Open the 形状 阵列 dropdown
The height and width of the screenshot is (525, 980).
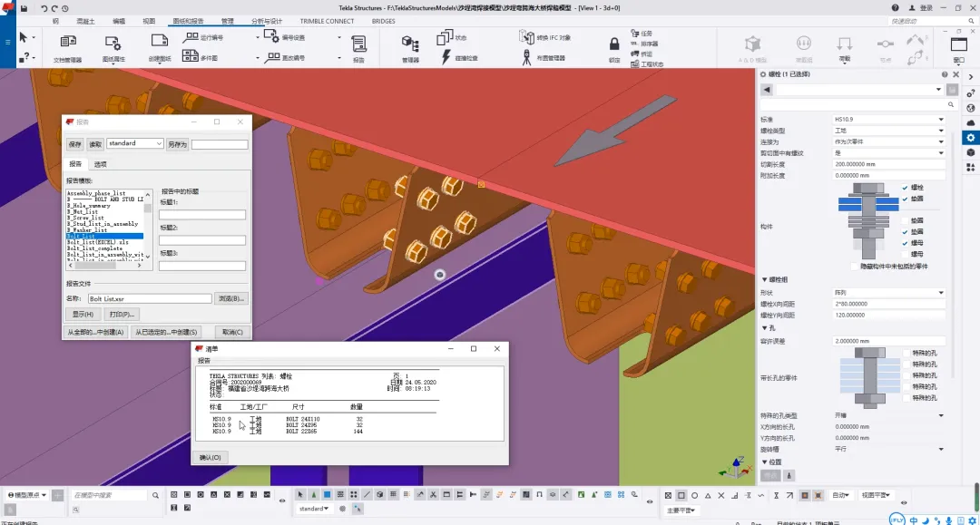(888, 293)
